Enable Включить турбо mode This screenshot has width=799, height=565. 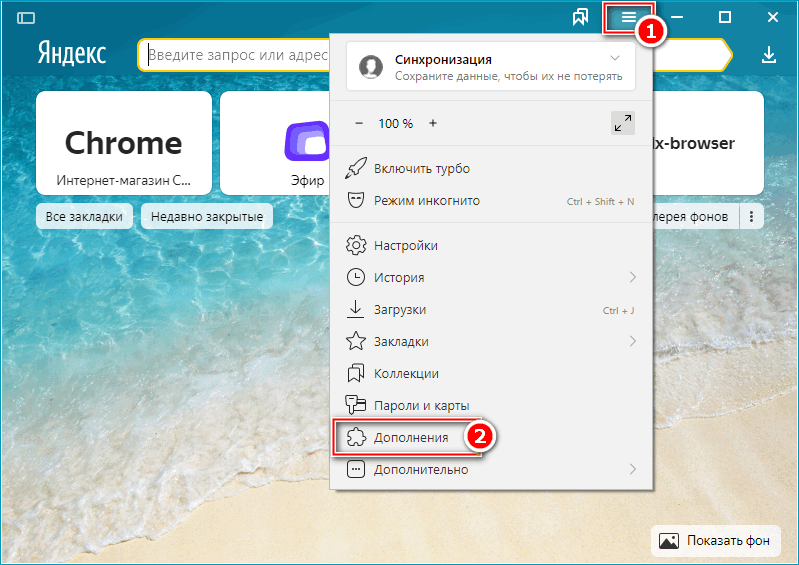coord(421,168)
